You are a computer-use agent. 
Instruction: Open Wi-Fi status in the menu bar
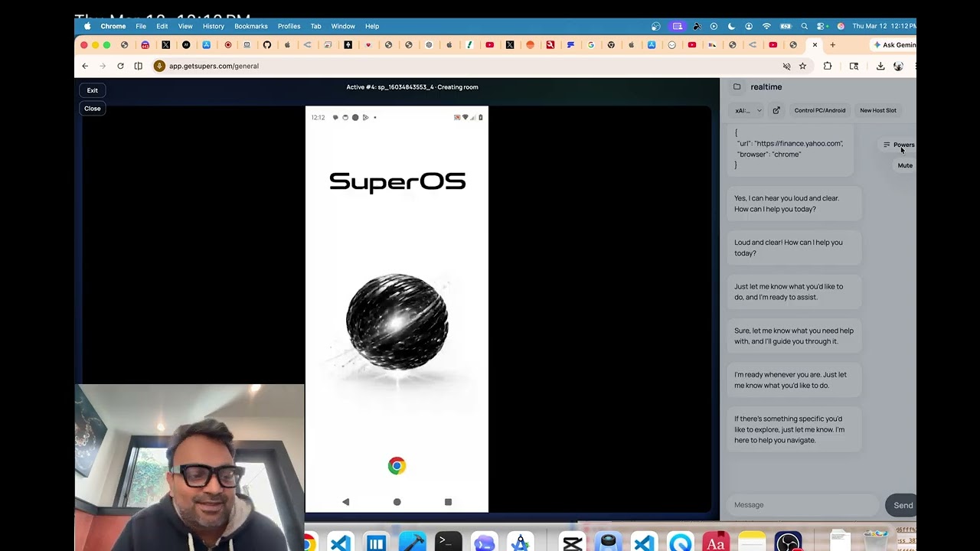(x=766, y=26)
